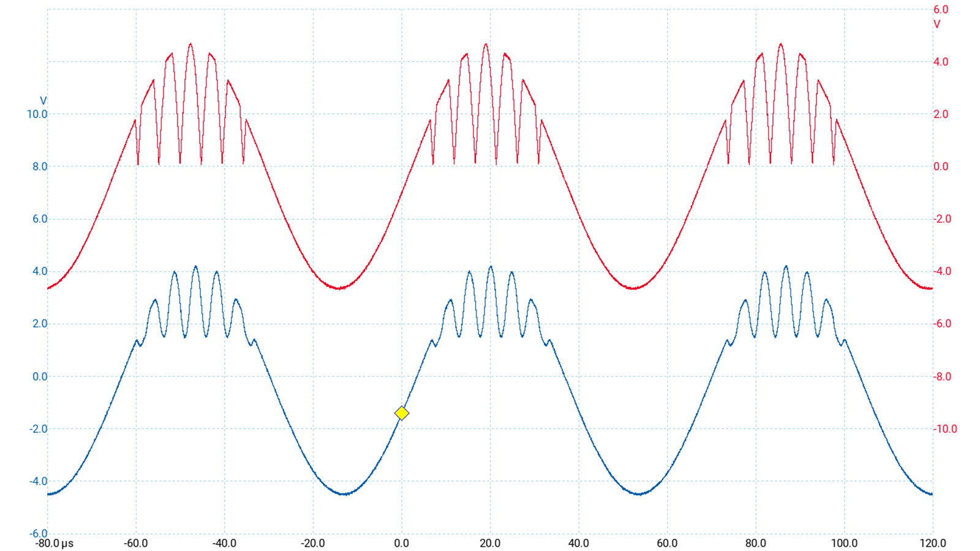Click the 4.0 label on red voltage axis

(x=941, y=62)
